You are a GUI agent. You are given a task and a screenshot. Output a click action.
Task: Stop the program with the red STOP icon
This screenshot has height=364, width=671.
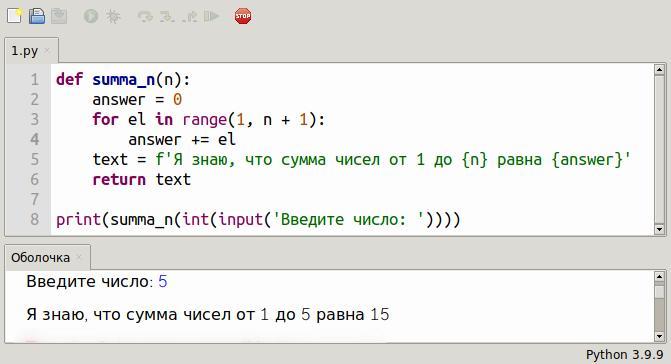243,16
